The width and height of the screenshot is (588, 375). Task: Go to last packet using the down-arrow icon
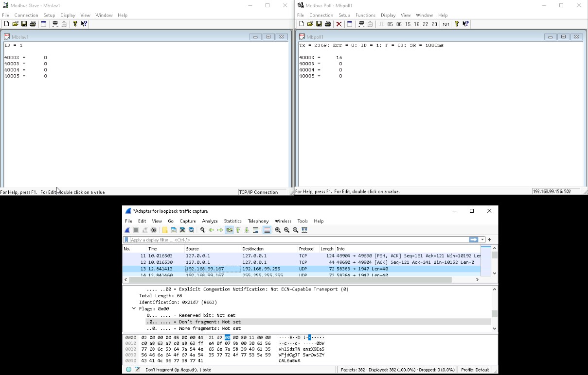point(247,230)
